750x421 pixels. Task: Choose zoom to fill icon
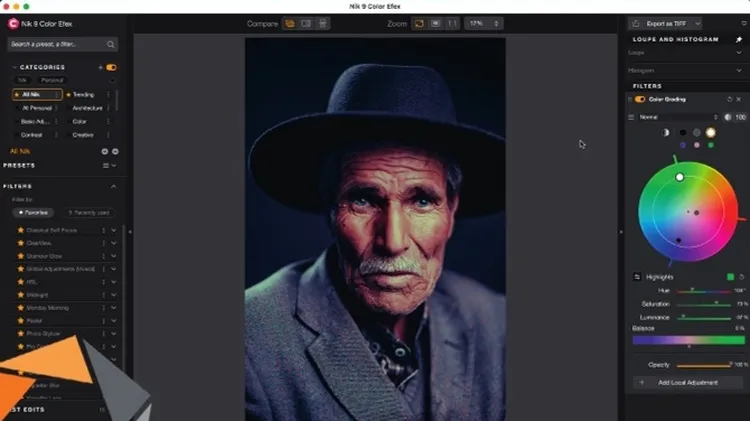435,23
